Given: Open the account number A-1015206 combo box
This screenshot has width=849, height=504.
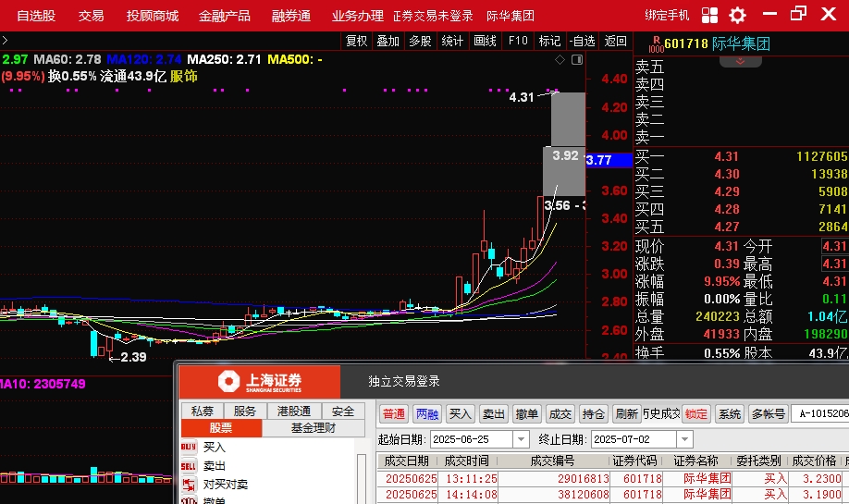Looking at the screenshot, I should tap(819, 413).
